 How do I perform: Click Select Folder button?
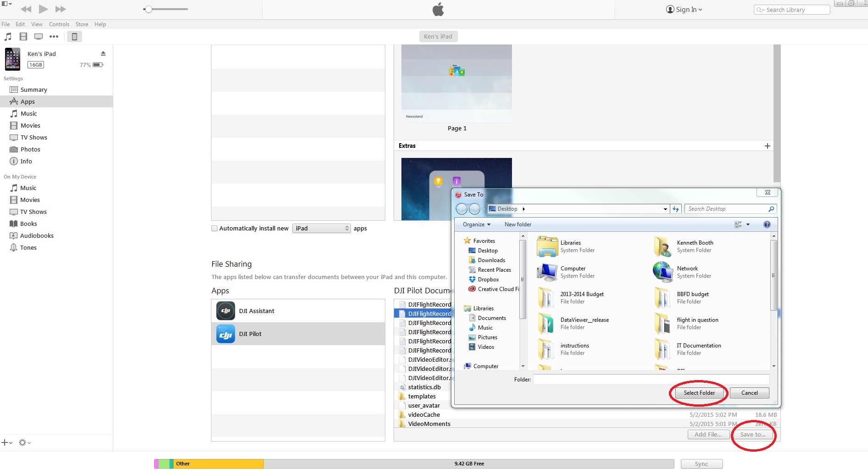click(x=699, y=393)
